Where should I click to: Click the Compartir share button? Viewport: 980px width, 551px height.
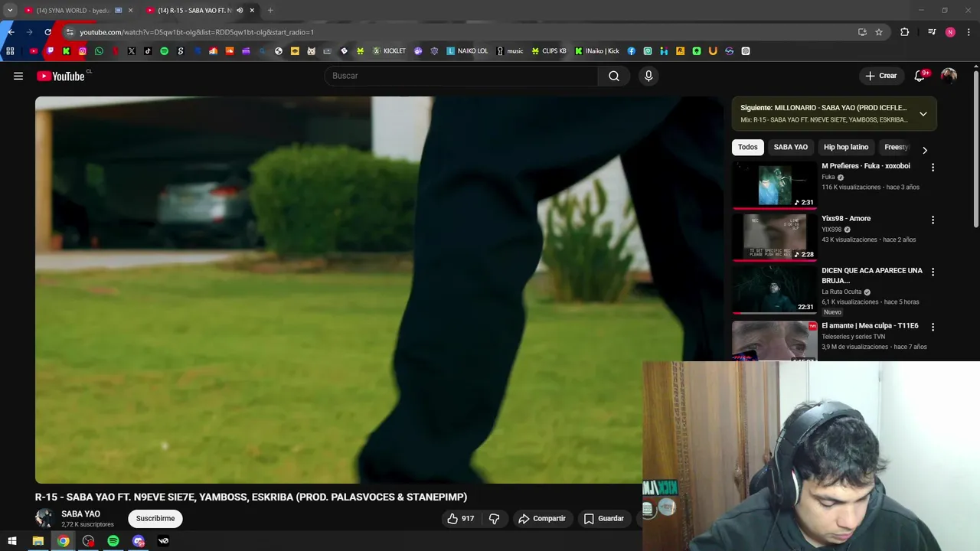(x=541, y=519)
